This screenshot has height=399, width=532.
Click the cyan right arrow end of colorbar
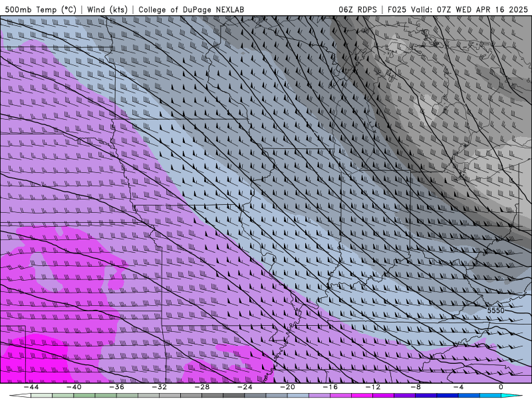[511, 396]
